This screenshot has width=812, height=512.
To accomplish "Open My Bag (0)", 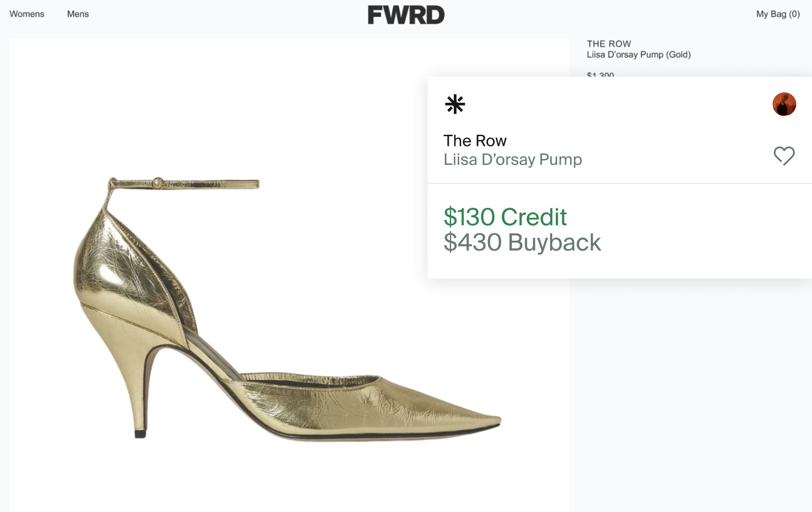I will coord(778,14).
